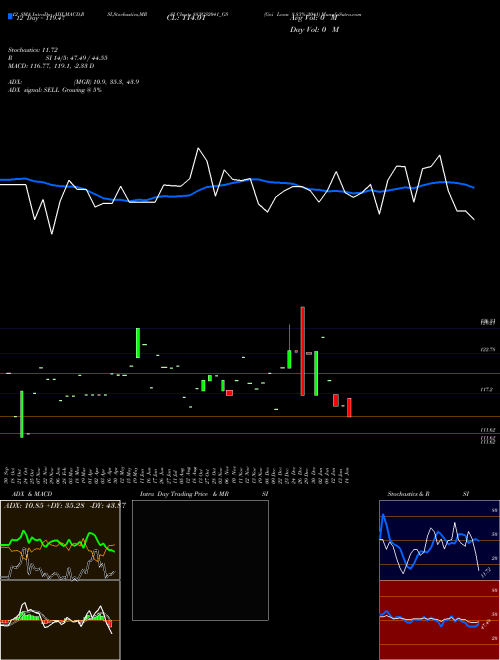Click the 'SI 14/5: 47.49 / 44.55' value
Screen dimensions: 500x660
[x=77, y=58]
